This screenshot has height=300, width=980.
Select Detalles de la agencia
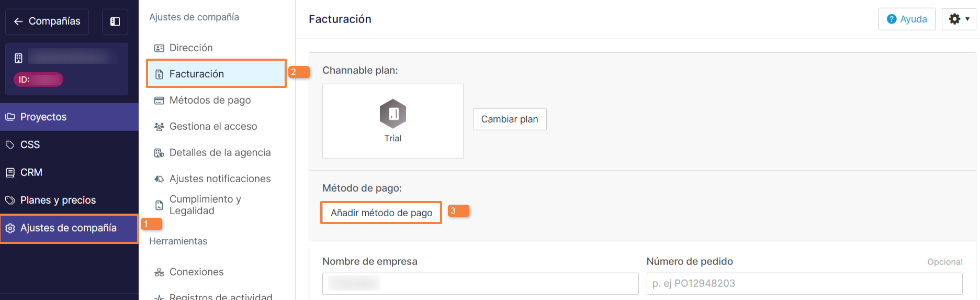tap(220, 152)
